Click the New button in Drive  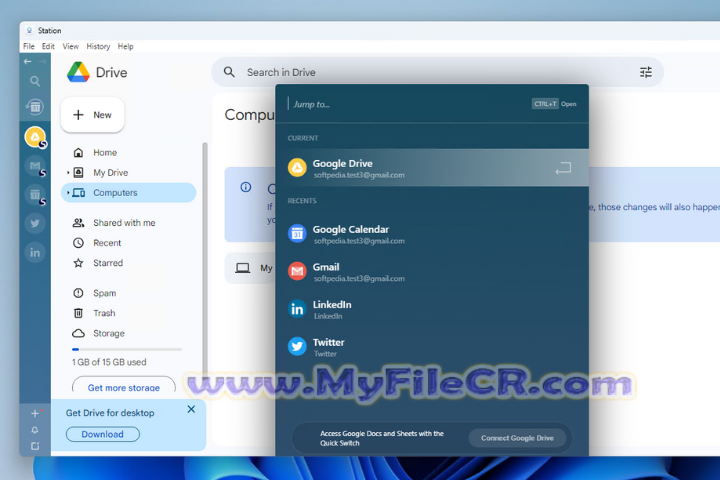[92, 115]
